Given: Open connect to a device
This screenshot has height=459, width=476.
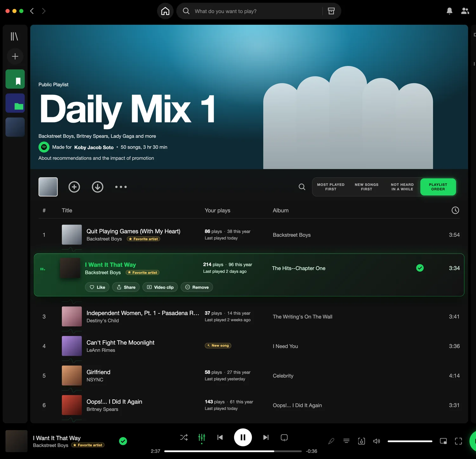Looking at the screenshot, I should (x=361, y=441).
